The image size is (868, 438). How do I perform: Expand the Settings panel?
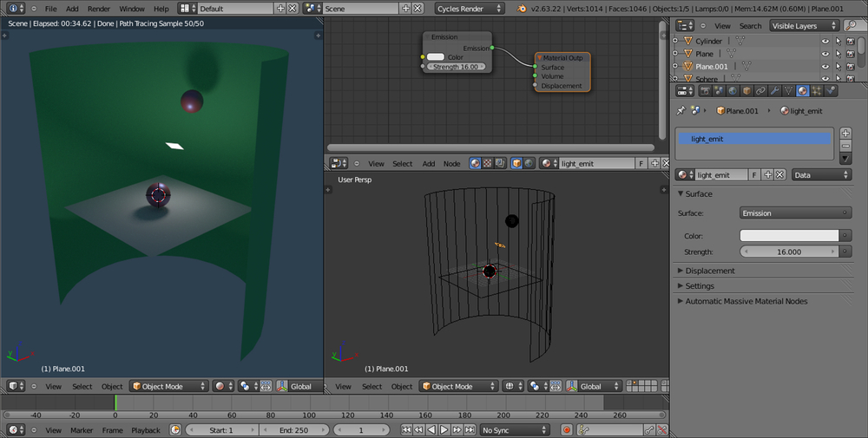(x=700, y=285)
